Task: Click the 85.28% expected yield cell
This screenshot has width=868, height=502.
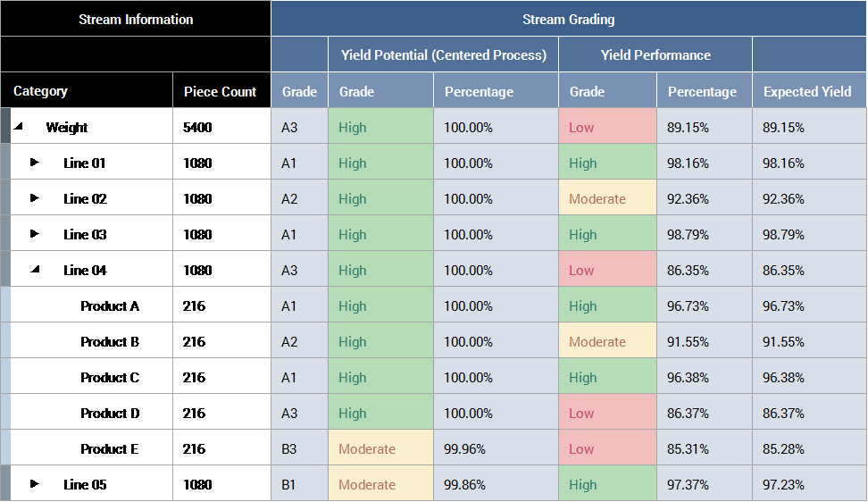Action: (808, 448)
